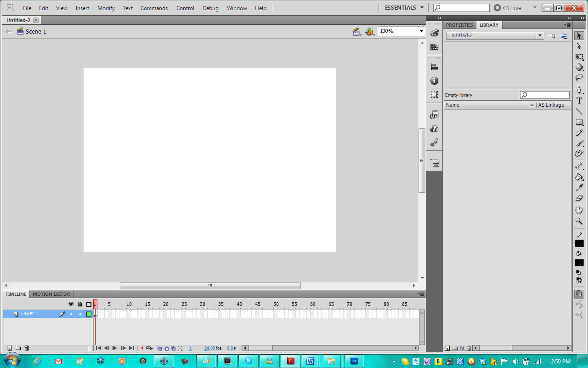Select the Zoom magnifier tool
This screenshot has height=368, width=588.
coord(579,221)
